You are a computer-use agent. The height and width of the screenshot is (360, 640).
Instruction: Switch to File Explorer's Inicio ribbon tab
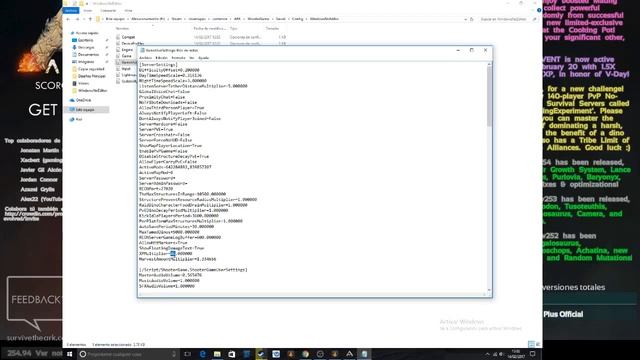click(88, 11)
